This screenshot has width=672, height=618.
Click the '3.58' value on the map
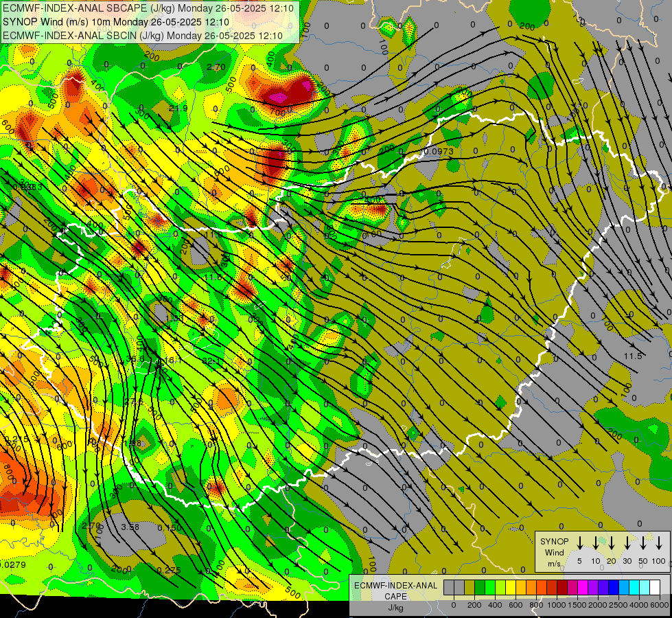coord(130,527)
